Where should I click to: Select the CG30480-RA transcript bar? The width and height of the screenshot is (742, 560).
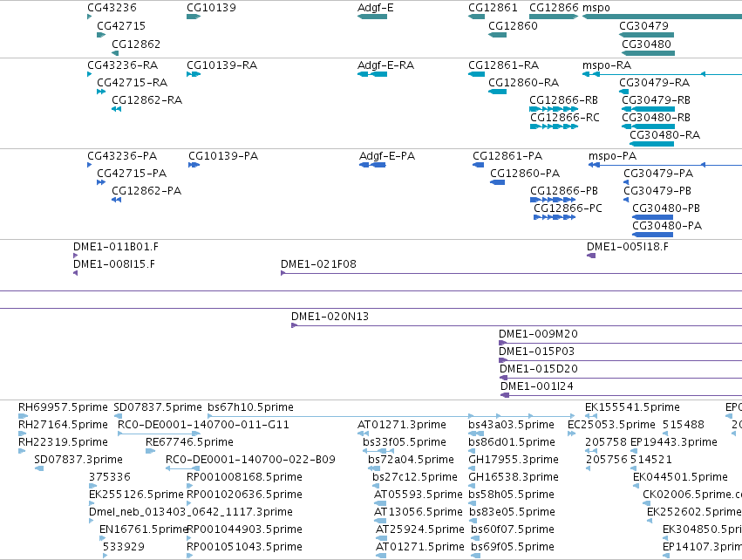click(x=651, y=144)
